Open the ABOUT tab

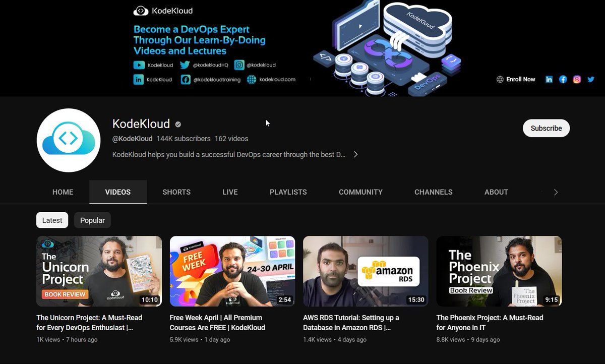click(x=496, y=192)
